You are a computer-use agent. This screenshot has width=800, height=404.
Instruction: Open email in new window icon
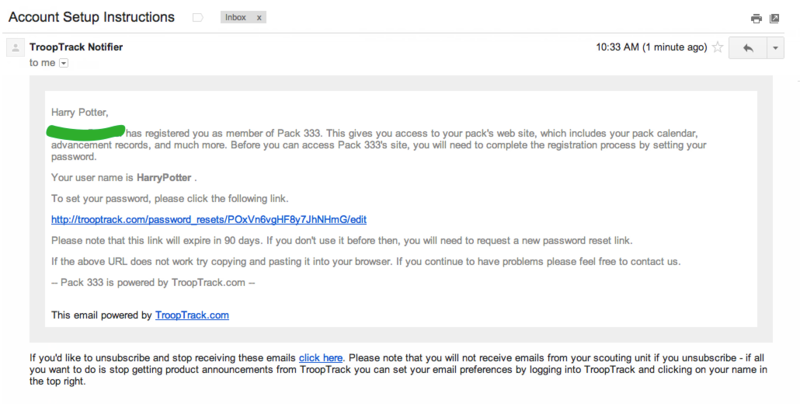(774, 18)
